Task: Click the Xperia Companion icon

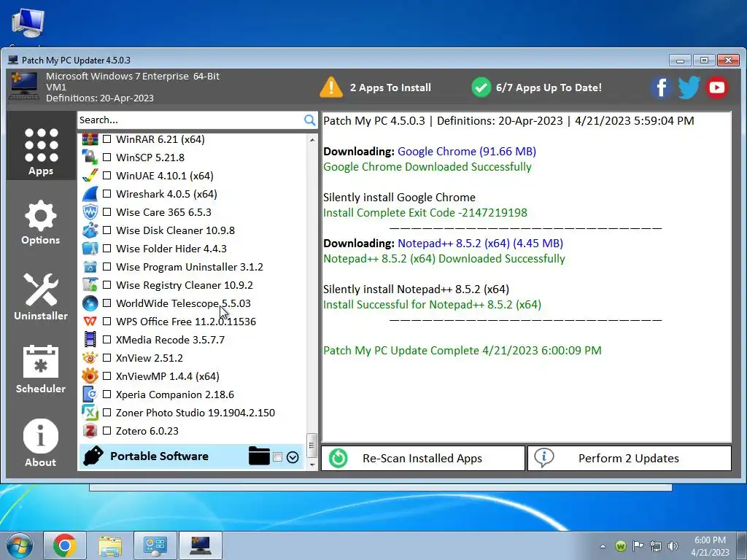Action: coord(90,394)
